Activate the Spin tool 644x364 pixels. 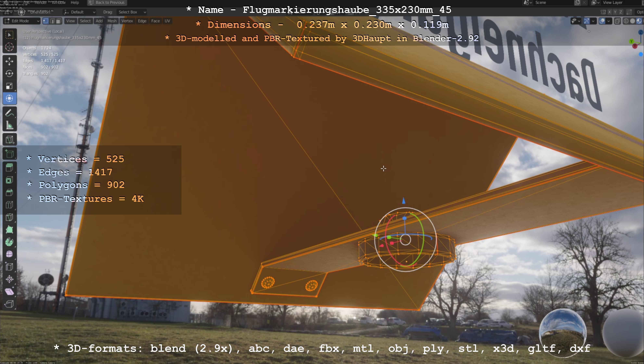pyautogui.click(x=9, y=242)
